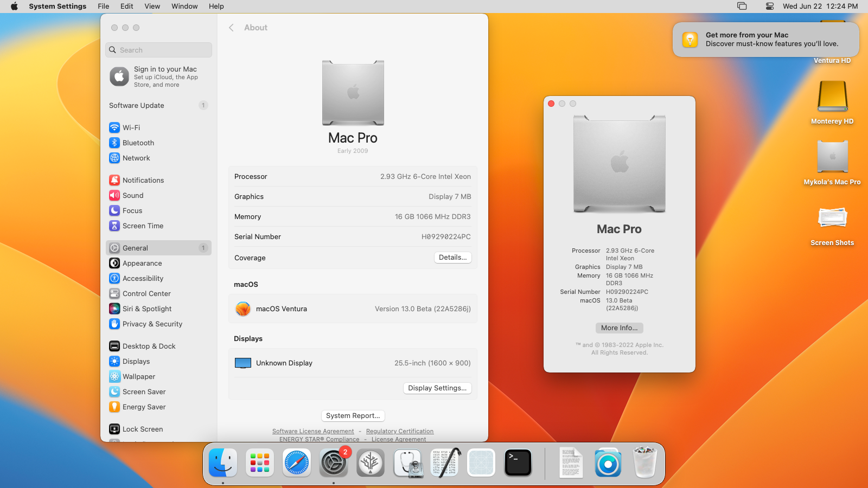
Task: Launch Safari from the Dock
Action: [x=297, y=463]
